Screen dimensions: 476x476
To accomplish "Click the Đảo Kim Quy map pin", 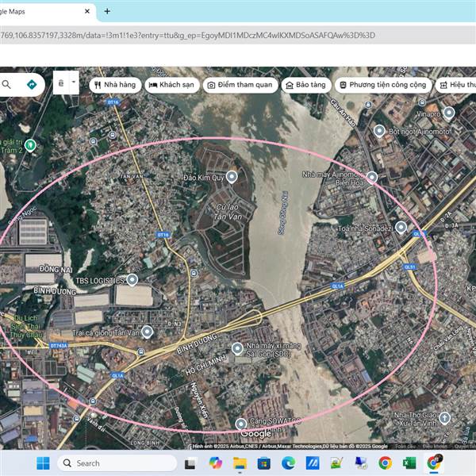I will (232, 177).
